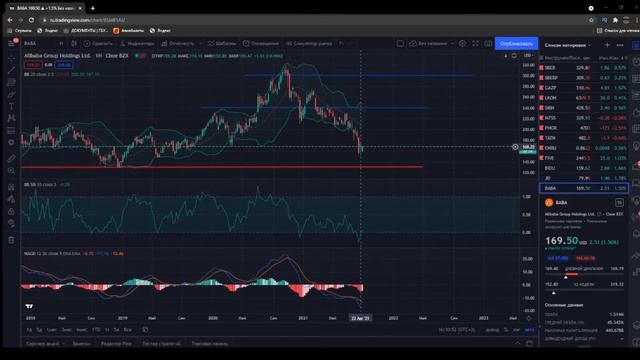
Task: Expand the 'Отчётность' dropdown arrow
Action: coord(200,43)
